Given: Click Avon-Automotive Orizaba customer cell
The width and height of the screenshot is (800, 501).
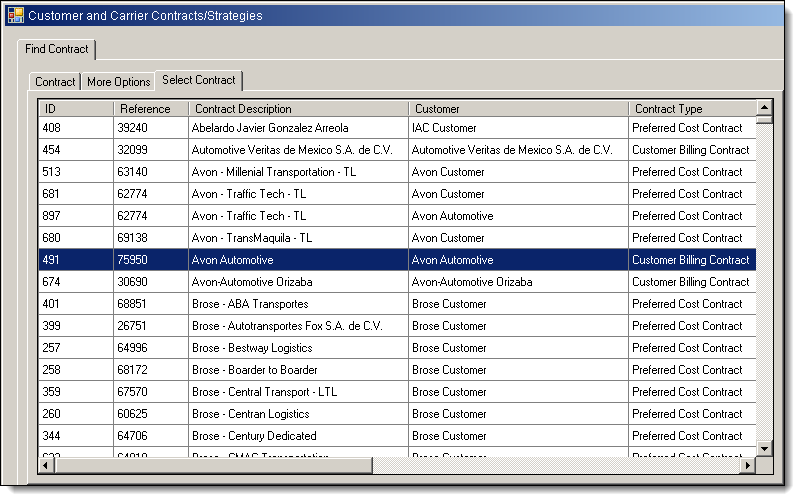Looking at the screenshot, I should click(x=518, y=282).
